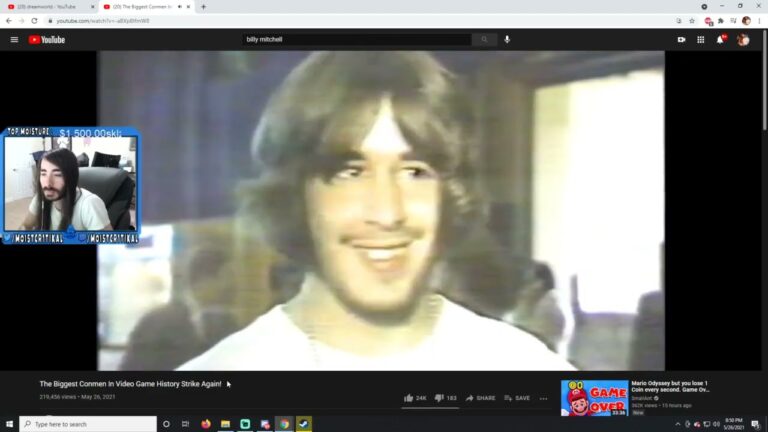Click the Windows taskbar search box
Image resolution: width=768 pixels, height=432 pixels.
(x=88, y=424)
